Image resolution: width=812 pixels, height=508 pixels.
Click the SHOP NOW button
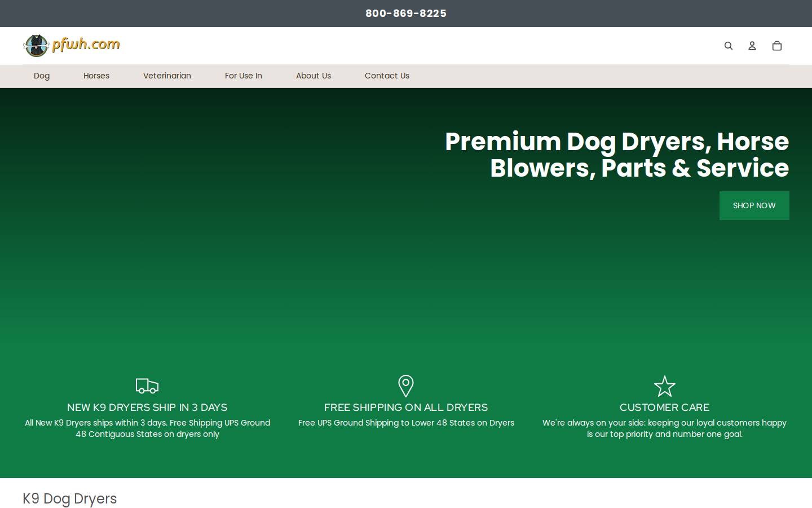click(754, 205)
